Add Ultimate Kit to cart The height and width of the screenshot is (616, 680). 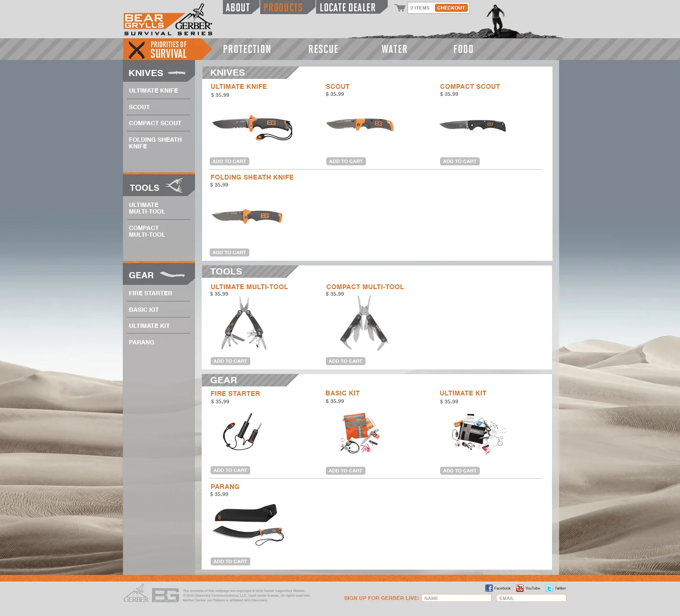point(460,471)
